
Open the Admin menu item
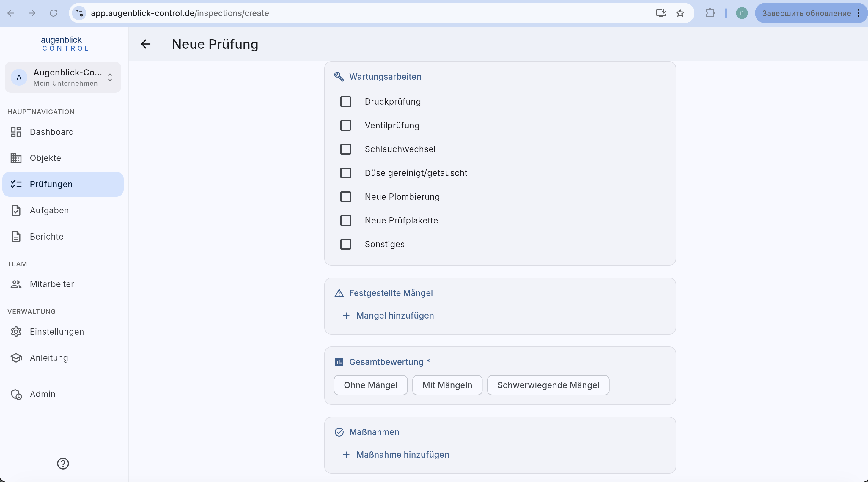pos(63,394)
